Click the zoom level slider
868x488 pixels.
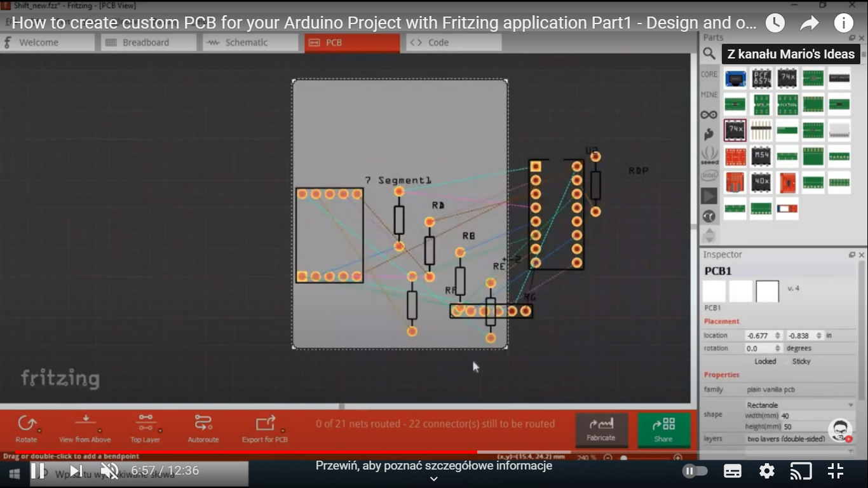[642, 457]
